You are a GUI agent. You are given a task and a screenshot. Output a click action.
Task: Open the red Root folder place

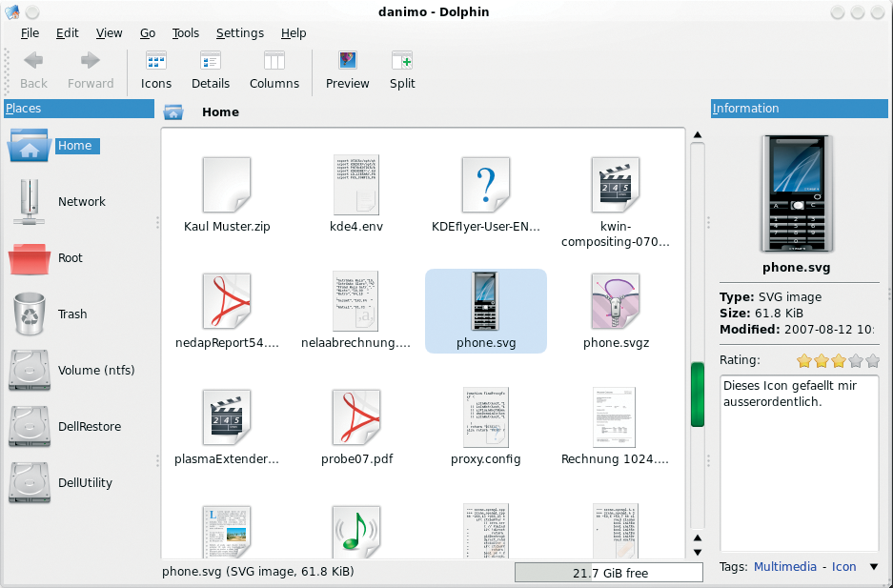coord(46,258)
